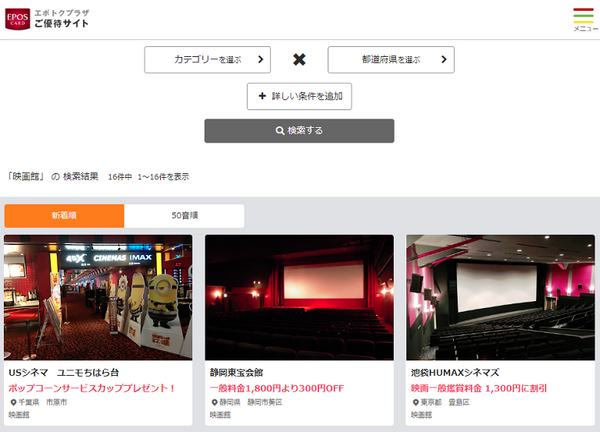Select the 新着順 sort tab
Image resolution: width=600 pixels, height=432 pixels.
(64, 216)
